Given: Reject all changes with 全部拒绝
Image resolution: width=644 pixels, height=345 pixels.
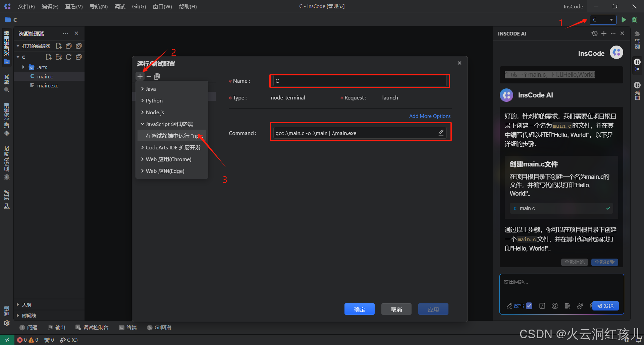Looking at the screenshot, I should pos(574,262).
